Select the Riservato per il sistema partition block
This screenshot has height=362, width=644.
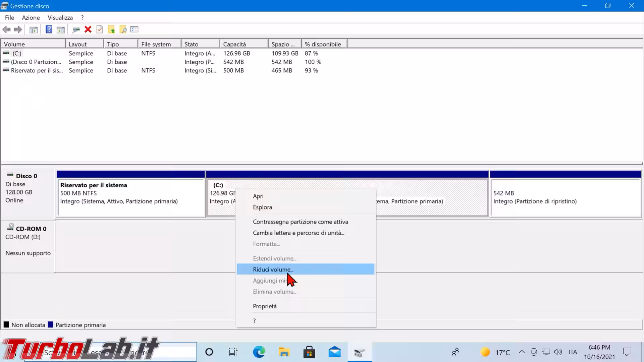pos(131,198)
